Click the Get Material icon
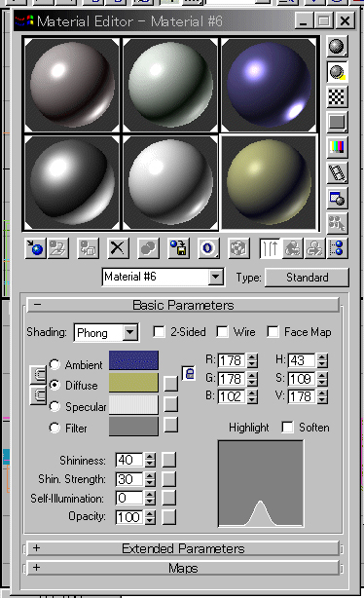The width and height of the screenshot is (364, 598). tap(35, 248)
